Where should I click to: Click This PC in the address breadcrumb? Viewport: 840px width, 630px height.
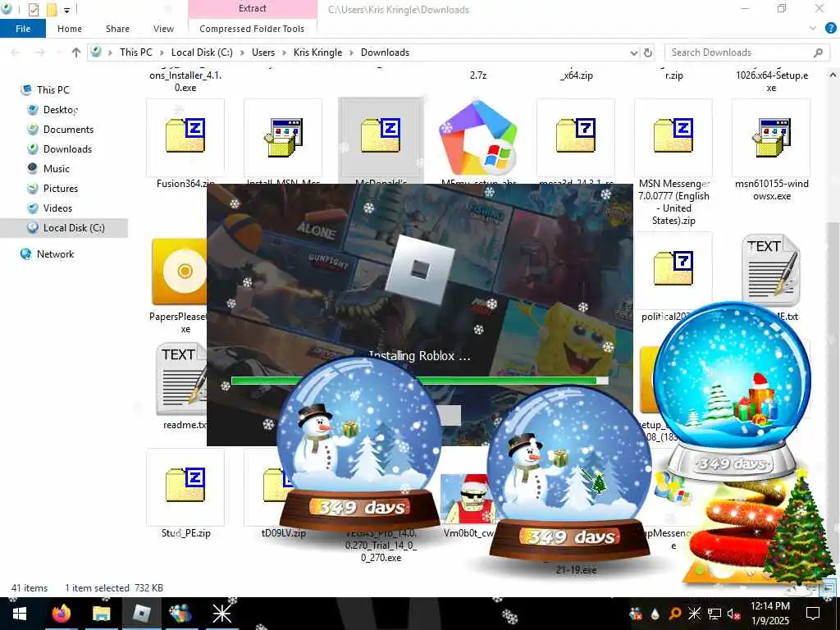click(x=136, y=52)
